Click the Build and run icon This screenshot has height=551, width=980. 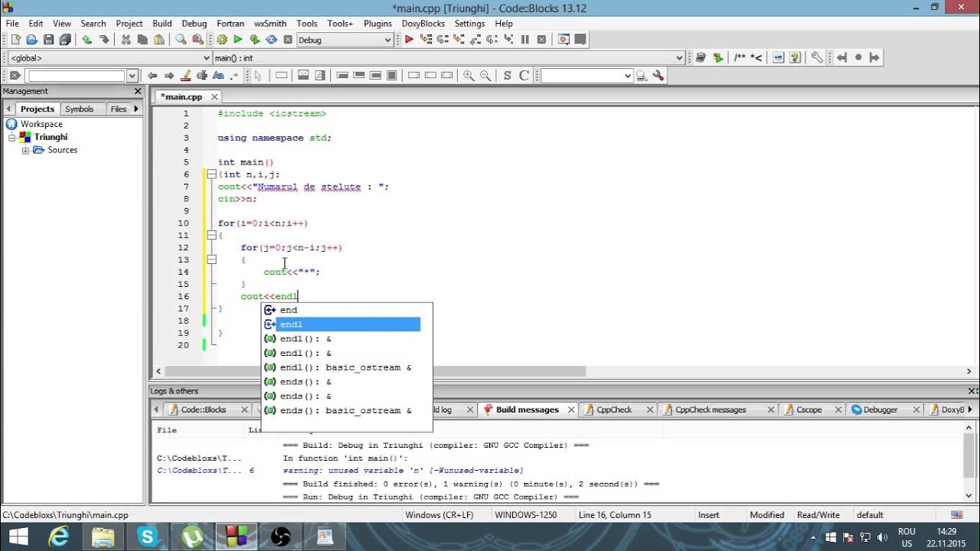click(255, 40)
